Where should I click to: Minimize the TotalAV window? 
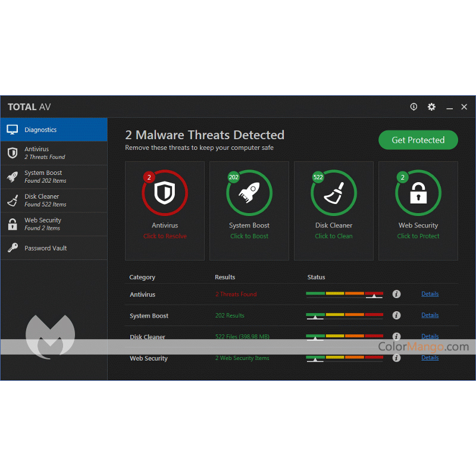[x=450, y=108]
